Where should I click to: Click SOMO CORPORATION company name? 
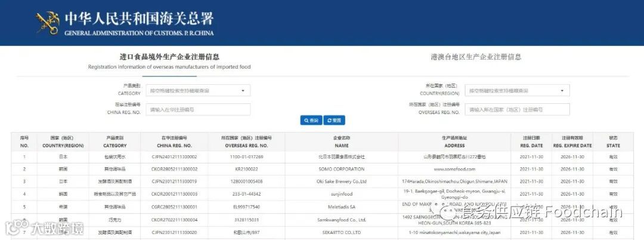click(x=341, y=169)
